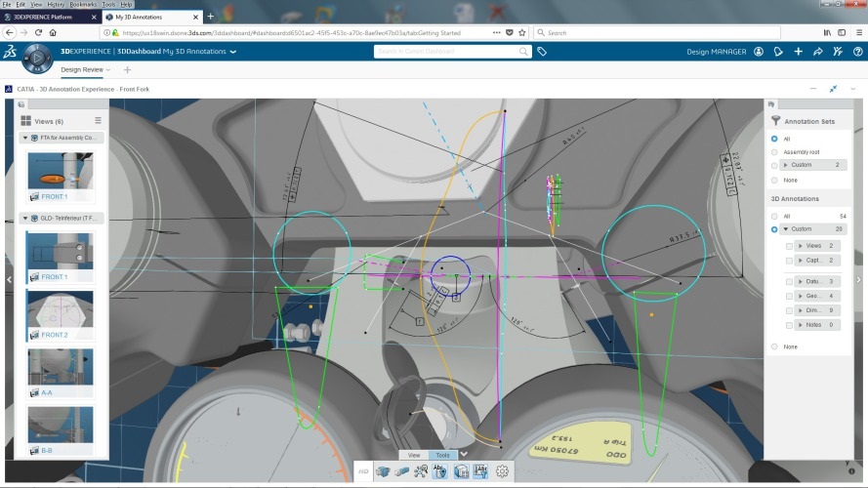Viewport: 868px width, 488px height.
Task: Click the settings gear in bottom toolbar
Action: [503, 471]
